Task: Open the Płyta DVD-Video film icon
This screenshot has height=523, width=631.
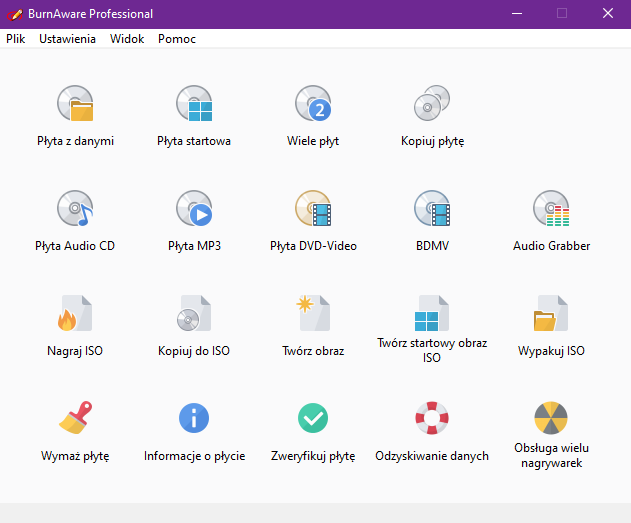Action: tap(313, 208)
